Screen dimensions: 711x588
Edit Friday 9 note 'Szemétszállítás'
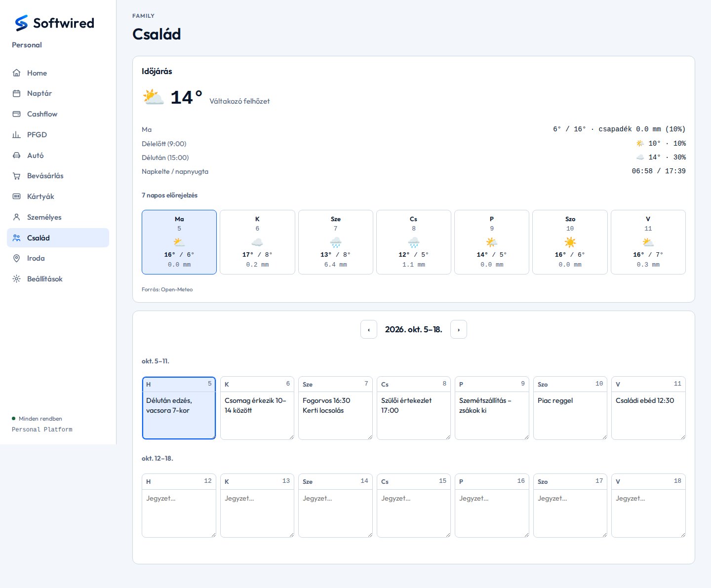click(x=492, y=415)
